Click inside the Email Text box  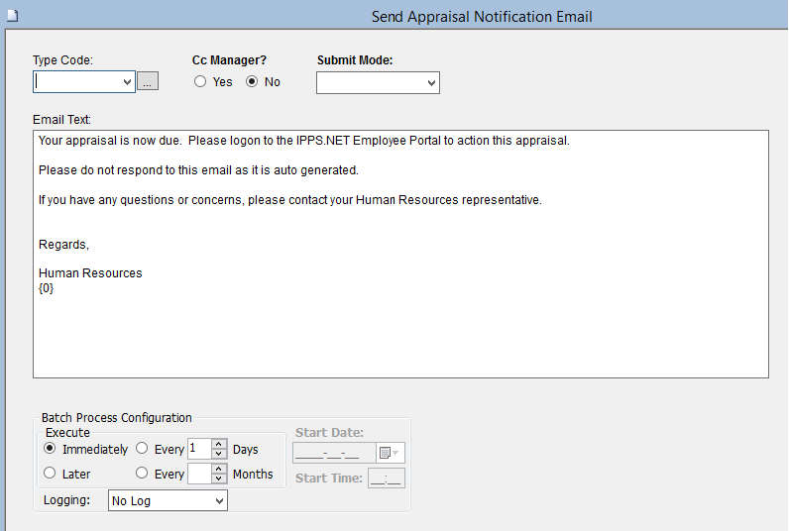pos(400,317)
